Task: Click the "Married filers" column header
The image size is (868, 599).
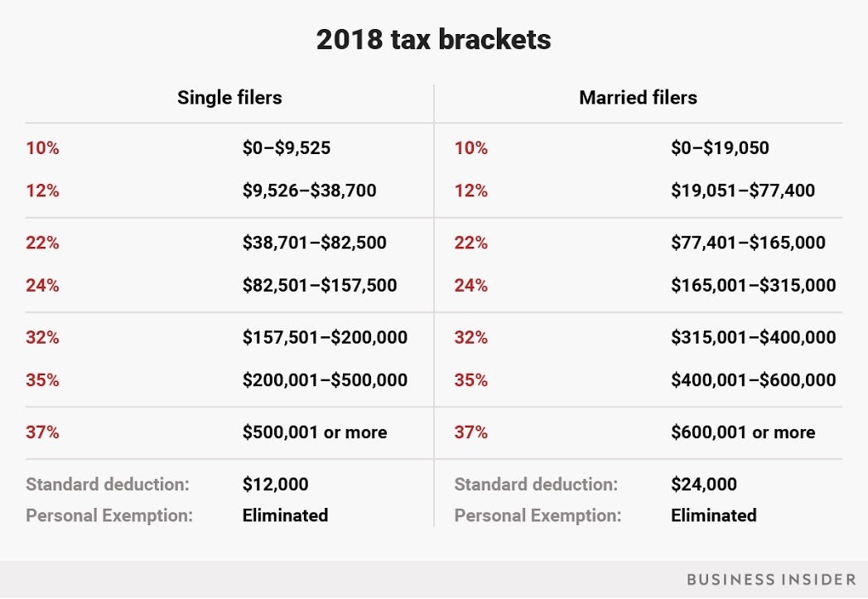Action: [x=638, y=98]
